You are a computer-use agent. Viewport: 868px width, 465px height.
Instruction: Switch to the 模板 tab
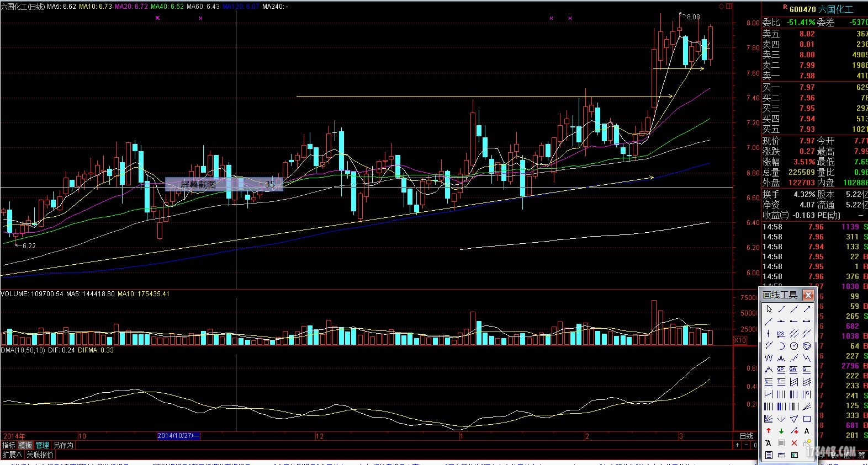point(25,445)
